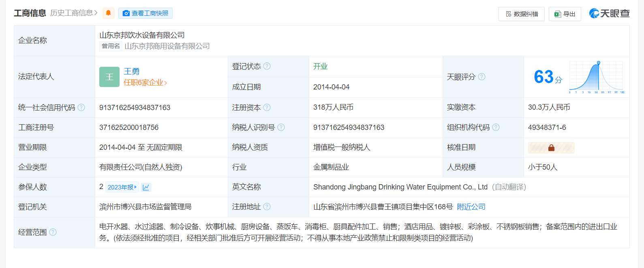Viewport: 644px width, 268px height.
Task: Click the help icon beside 统一社会信用代码
Action: pyautogui.click(x=81, y=107)
